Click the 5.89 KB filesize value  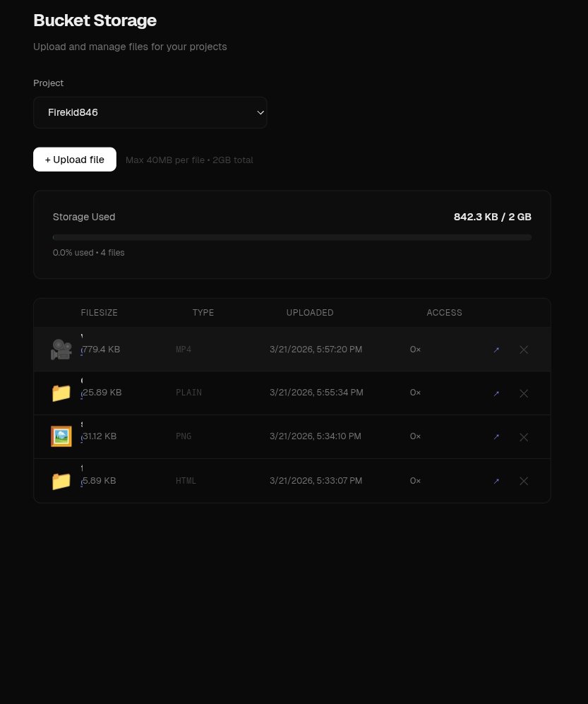click(x=100, y=480)
